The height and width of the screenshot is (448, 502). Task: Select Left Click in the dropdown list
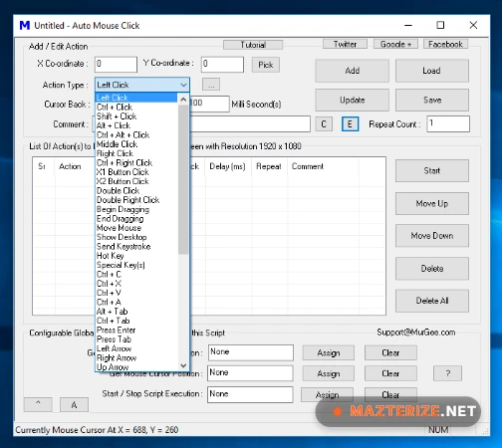(x=136, y=98)
